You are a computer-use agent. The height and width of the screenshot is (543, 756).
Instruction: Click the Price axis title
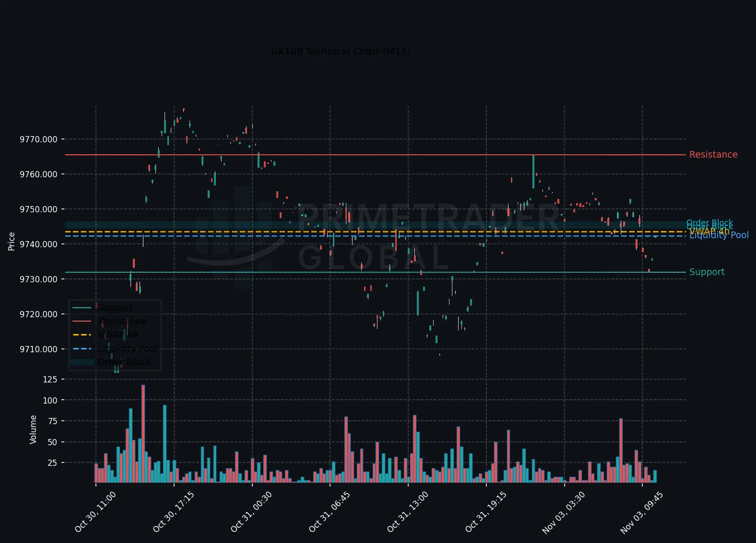click(12, 241)
